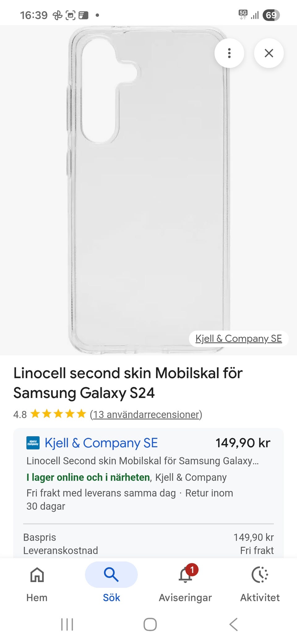This screenshot has width=297, height=644.
Task: Tap the 149,90 kr price in offer card
Action: pos(243,443)
